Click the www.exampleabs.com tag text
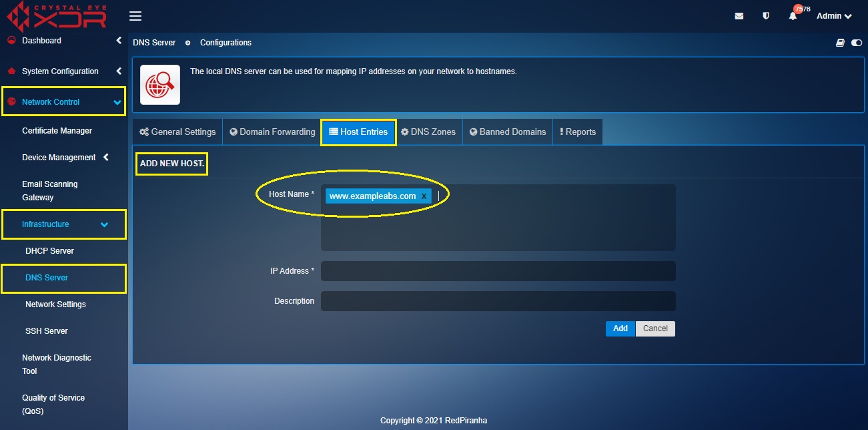This screenshot has width=868, height=430. 373,196
